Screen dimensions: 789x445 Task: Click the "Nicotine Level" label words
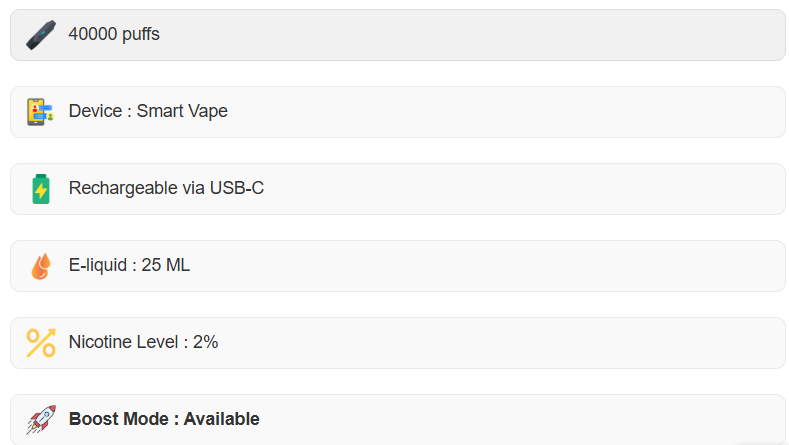(x=123, y=343)
